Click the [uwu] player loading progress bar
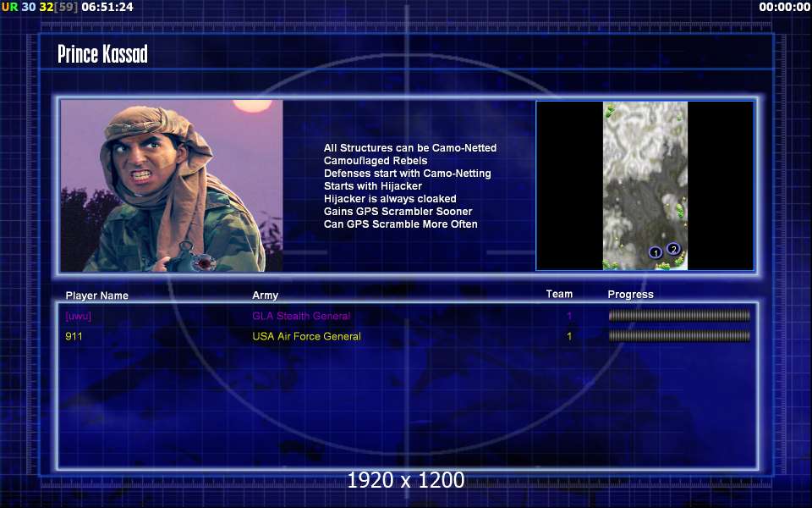Screen dimensions: 812x508 (679, 316)
